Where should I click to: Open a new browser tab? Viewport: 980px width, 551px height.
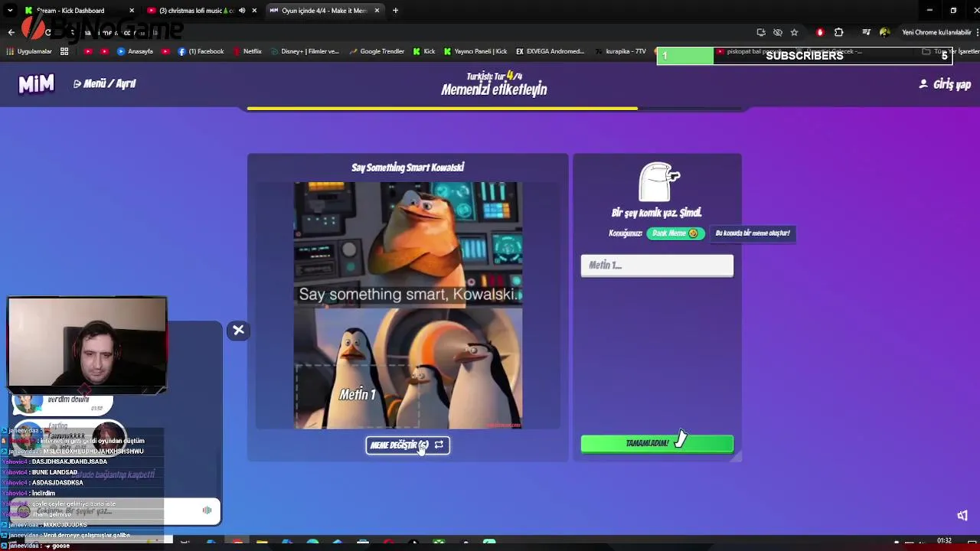[x=395, y=11]
